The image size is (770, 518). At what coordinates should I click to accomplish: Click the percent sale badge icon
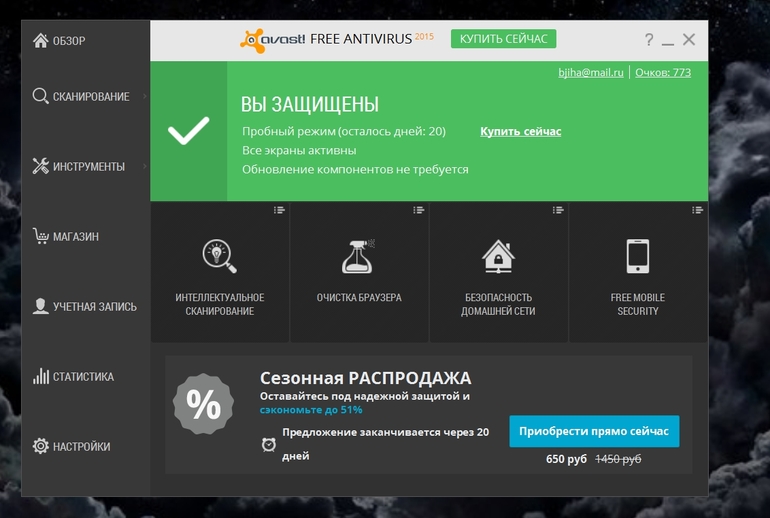(203, 404)
